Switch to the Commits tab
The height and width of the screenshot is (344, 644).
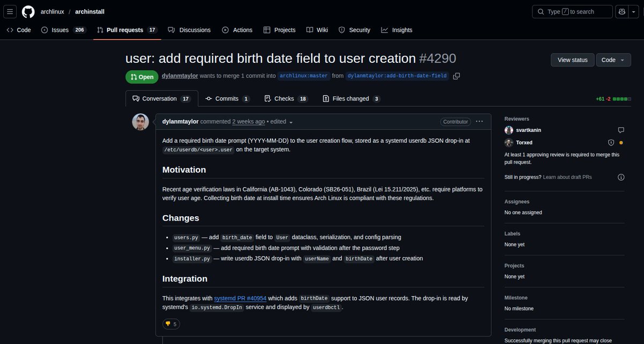coord(228,99)
